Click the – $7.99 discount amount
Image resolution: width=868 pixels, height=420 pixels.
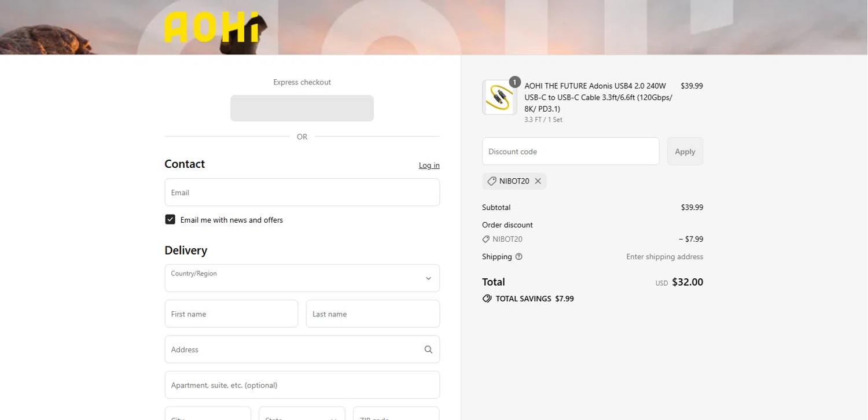[x=691, y=239]
